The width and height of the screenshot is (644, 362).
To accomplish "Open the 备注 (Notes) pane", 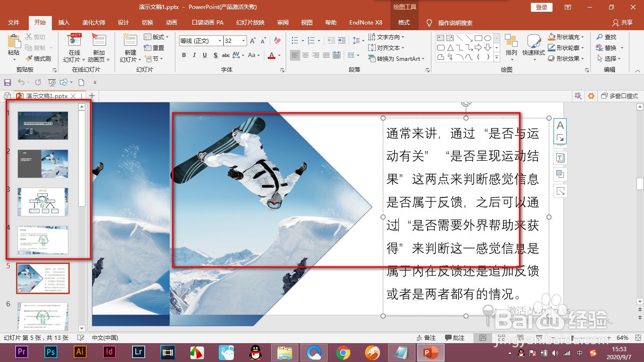I will [426, 338].
